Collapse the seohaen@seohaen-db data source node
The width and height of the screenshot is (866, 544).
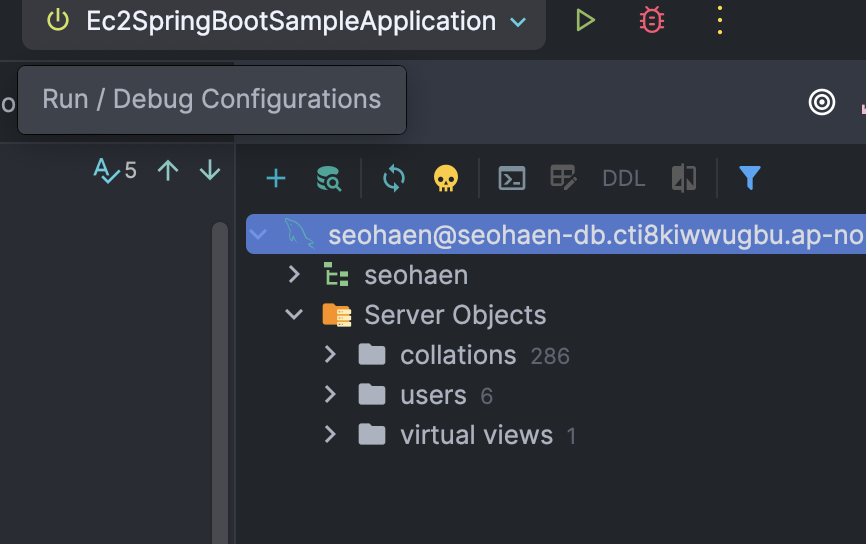pyautogui.click(x=258, y=234)
